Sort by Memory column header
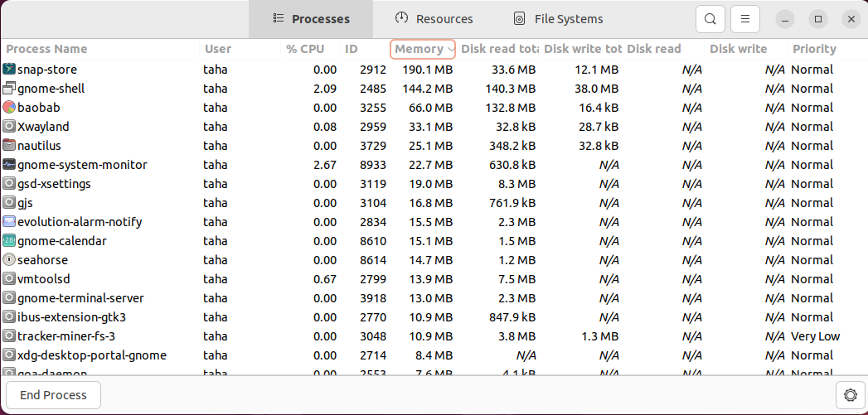 (423, 49)
